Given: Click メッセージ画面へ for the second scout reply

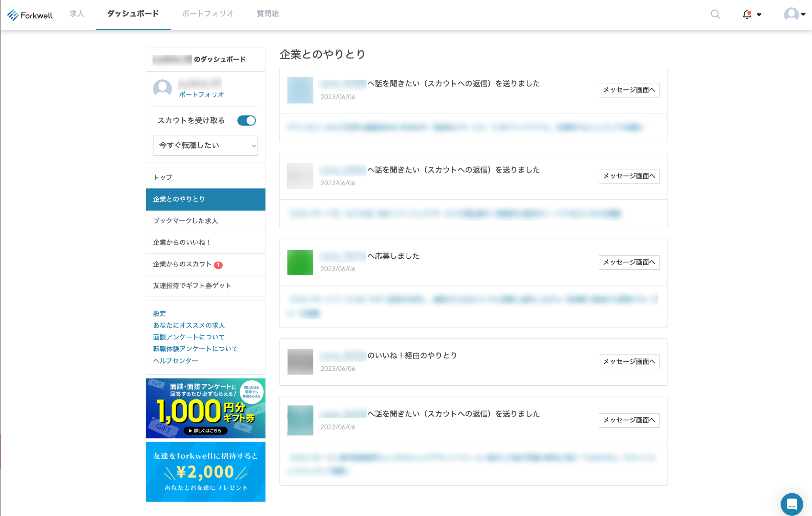Looking at the screenshot, I should 629,176.
